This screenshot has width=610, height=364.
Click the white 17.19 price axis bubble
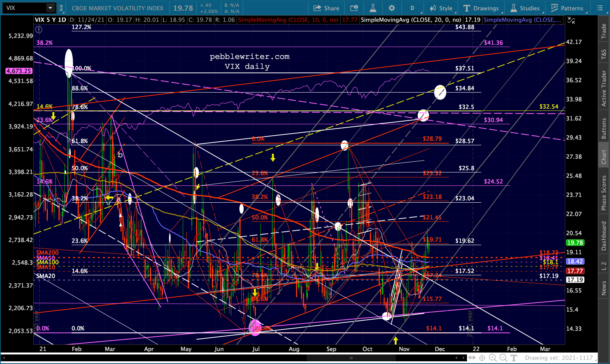[x=575, y=279]
